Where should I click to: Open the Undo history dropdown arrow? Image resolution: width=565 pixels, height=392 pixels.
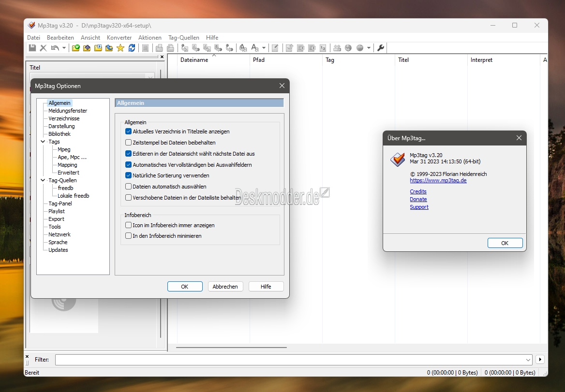(64, 48)
